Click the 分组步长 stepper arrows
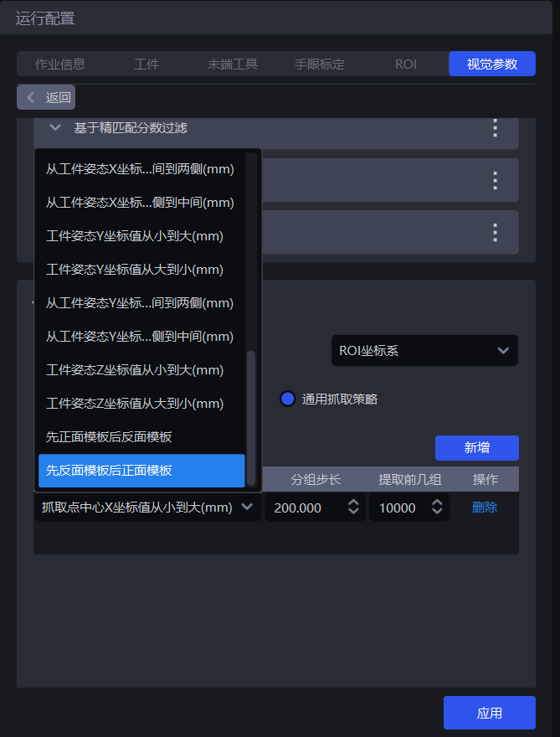 (353, 507)
